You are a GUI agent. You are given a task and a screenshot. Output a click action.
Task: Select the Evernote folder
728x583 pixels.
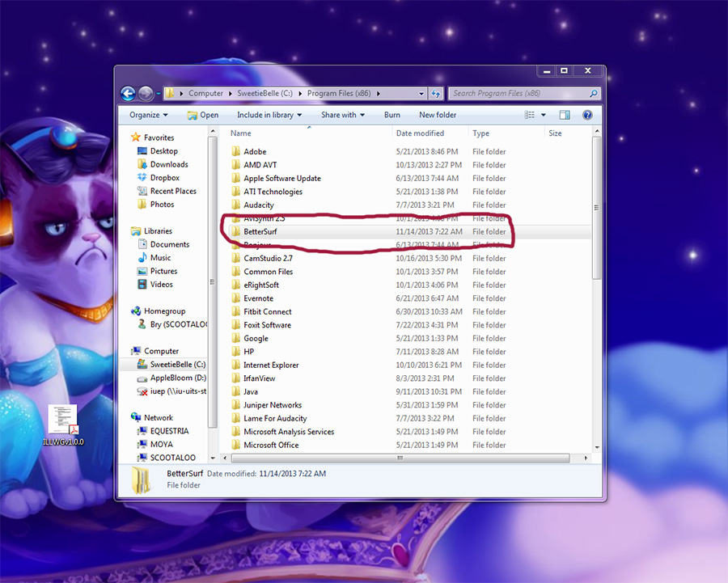click(x=258, y=298)
